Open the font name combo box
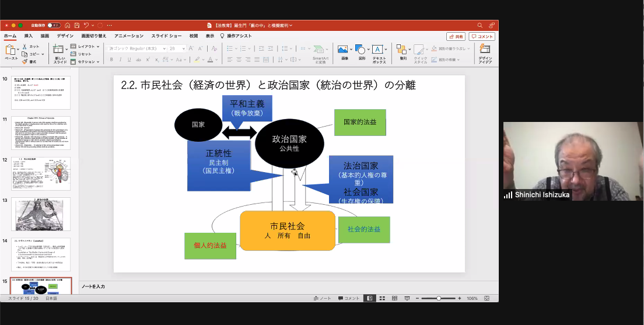644x325 pixels. pos(136,48)
